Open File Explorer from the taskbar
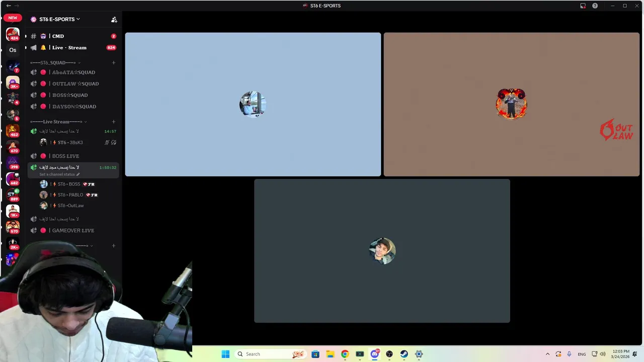 pyautogui.click(x=330, y=354)
